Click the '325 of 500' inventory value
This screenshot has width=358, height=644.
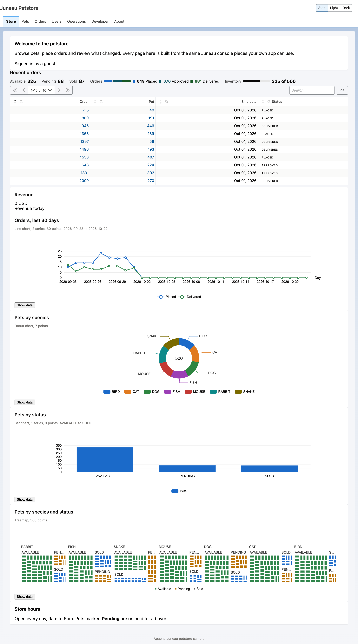[x=283, y=81]
